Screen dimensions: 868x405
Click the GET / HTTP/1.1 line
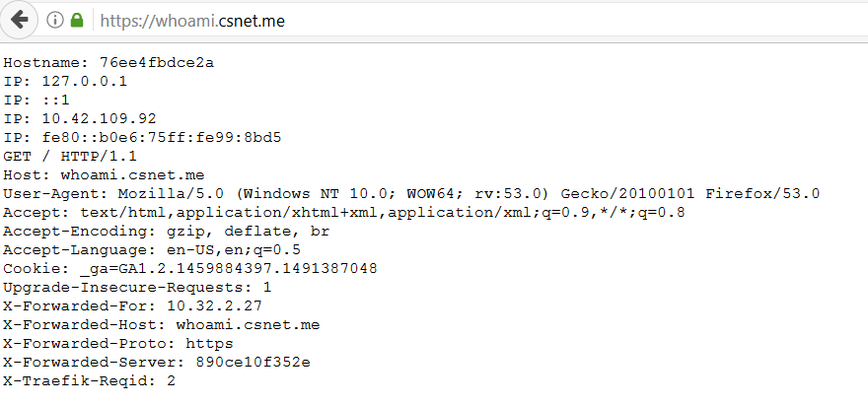pos(70,156)
